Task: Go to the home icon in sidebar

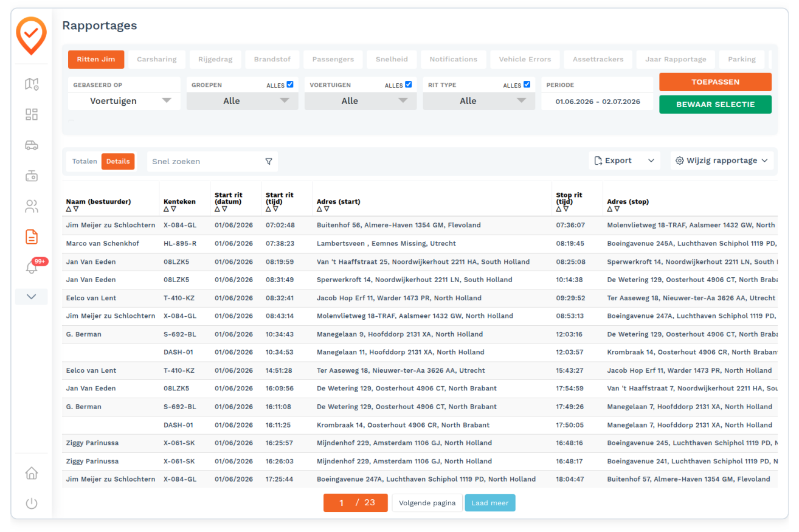Action: point(32,473)
